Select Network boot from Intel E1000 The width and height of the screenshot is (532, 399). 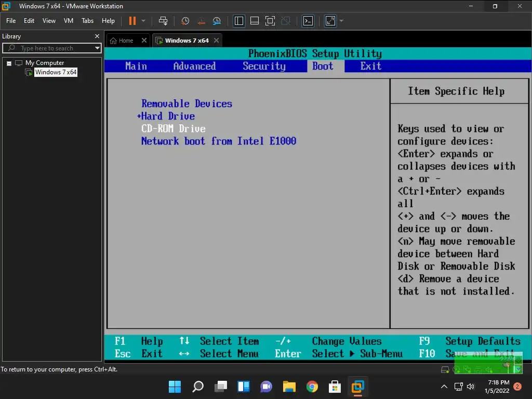219,141
